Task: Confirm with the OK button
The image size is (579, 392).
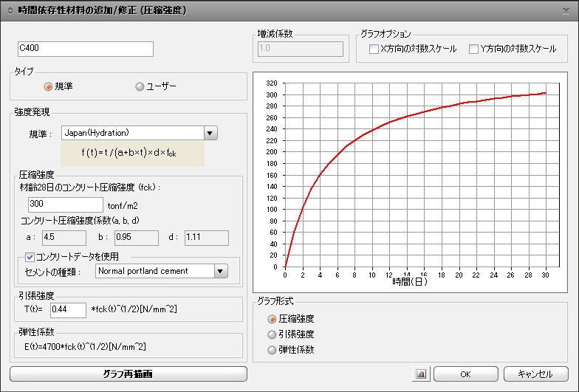Action: pos(465,374)
